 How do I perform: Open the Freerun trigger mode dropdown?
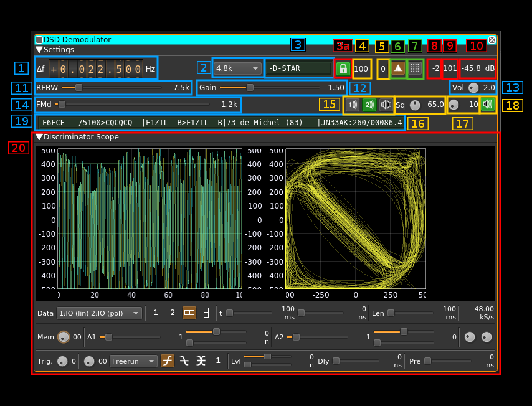tap(133, 361)
